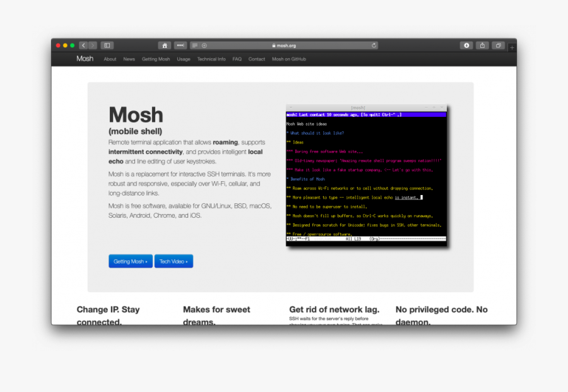Reload the page with the refresh icon

click(x=374, y=45)
